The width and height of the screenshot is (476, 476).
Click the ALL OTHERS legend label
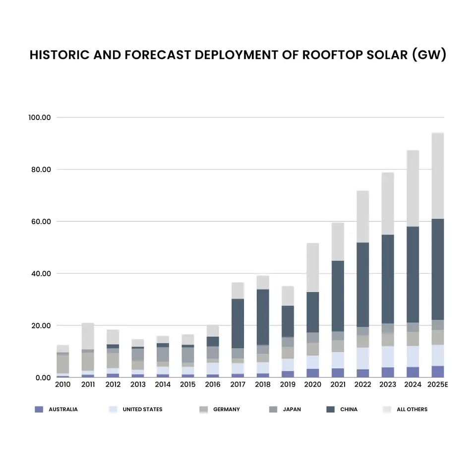point(412,410)
